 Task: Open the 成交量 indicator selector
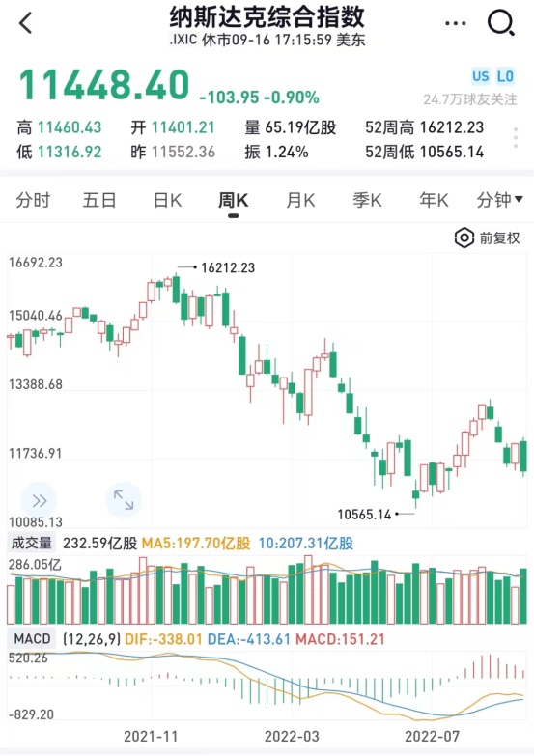pyautogui.click(x=32, y=543)
